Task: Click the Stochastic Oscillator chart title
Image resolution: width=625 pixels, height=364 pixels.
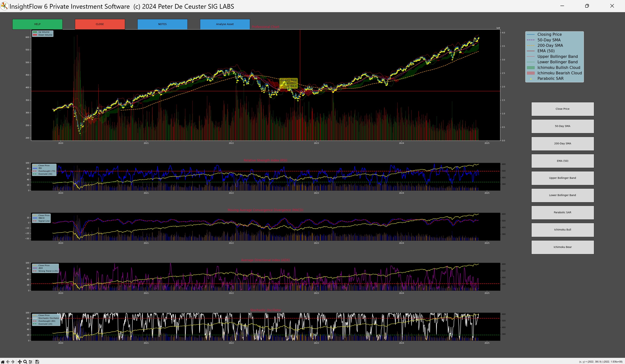Action: coord(265,310)
